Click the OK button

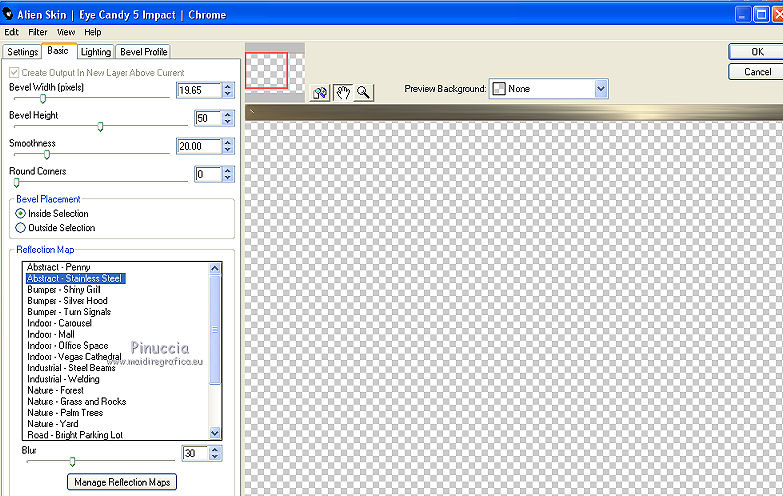[x=757, y=52]
